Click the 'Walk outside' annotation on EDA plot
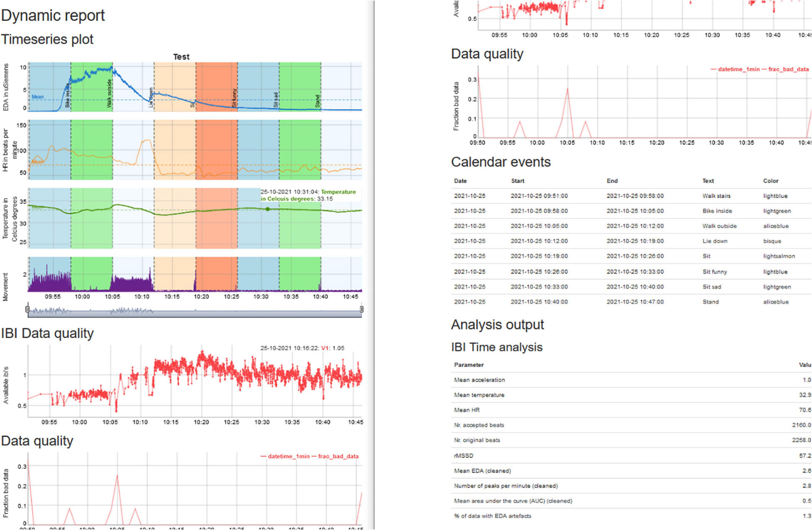 [109, 93]
